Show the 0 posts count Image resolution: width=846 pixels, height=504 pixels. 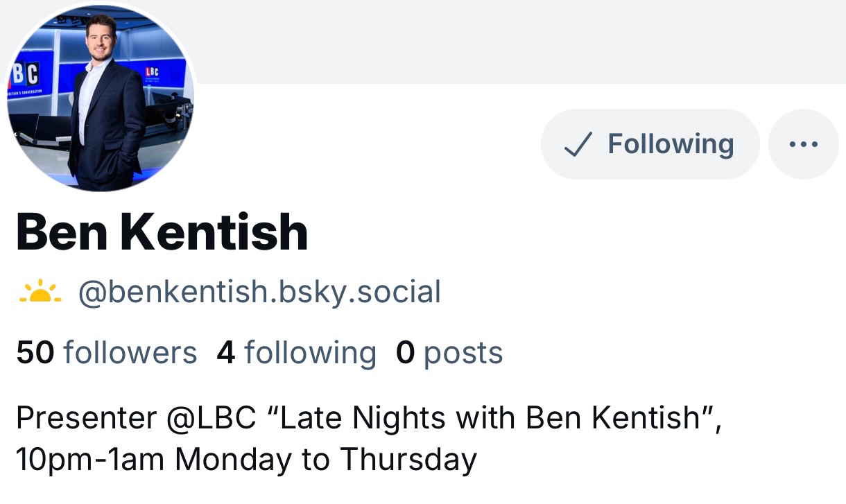(x=449, y=352)
